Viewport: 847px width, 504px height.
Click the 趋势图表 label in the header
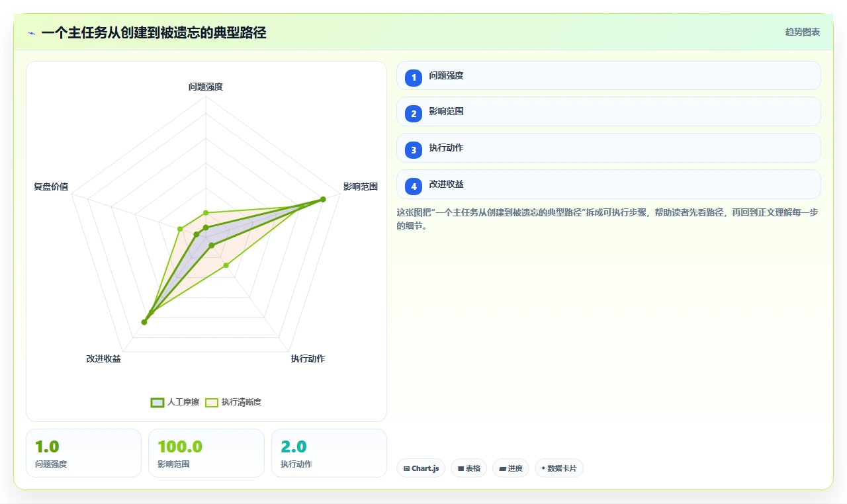tap(803, 32)
